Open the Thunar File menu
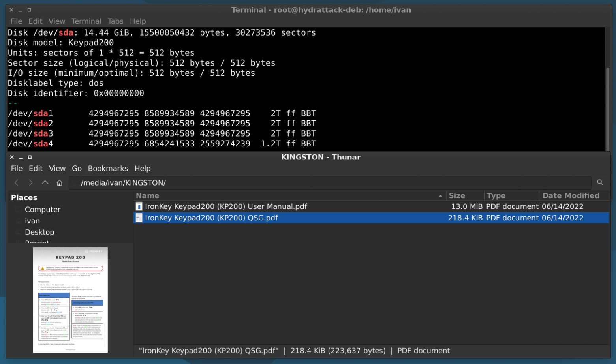Screen dimensions: 616x364 click(17, 168)
